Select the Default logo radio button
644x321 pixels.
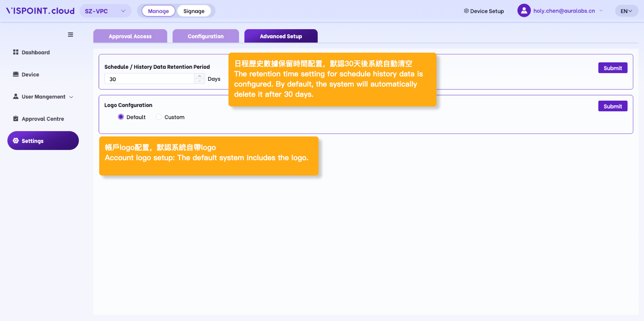coord(121,117)
